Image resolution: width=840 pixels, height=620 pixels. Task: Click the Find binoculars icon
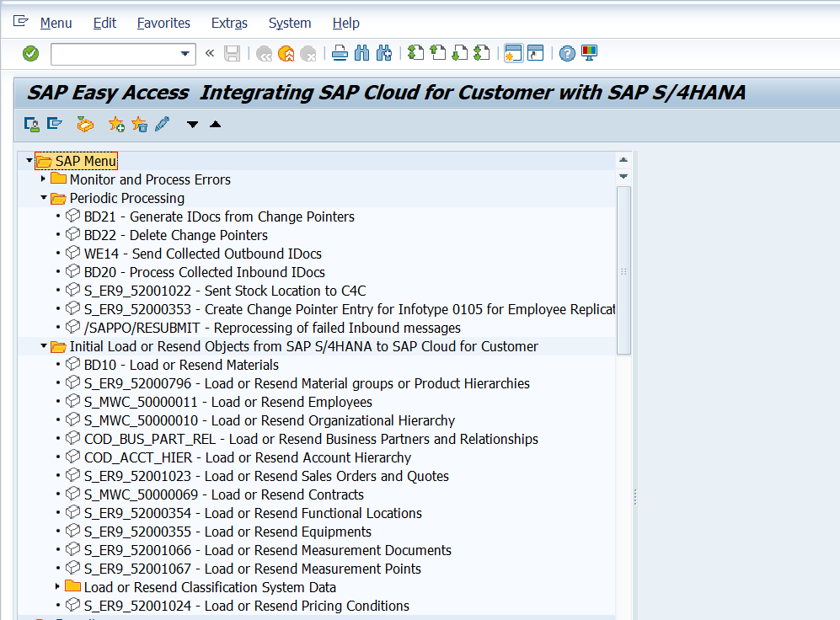coord(362,54)
